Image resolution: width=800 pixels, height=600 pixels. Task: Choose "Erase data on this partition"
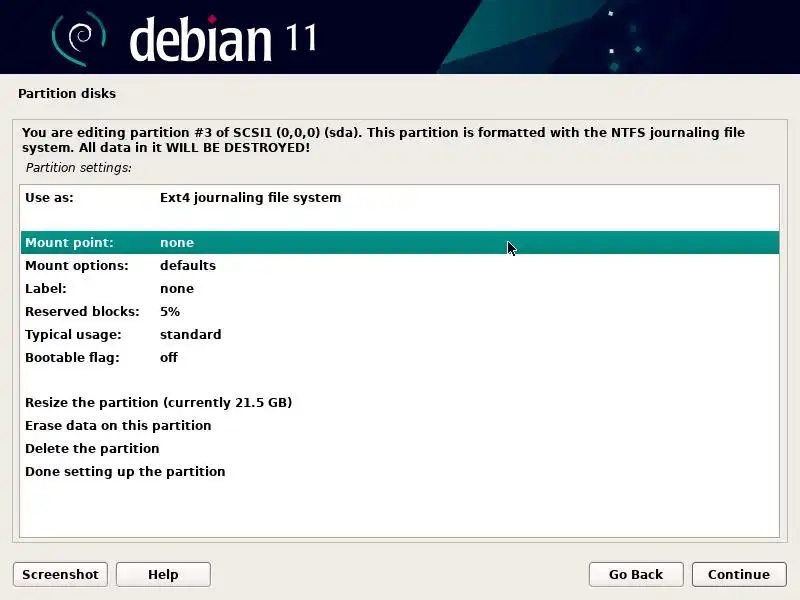click(399, 426)
